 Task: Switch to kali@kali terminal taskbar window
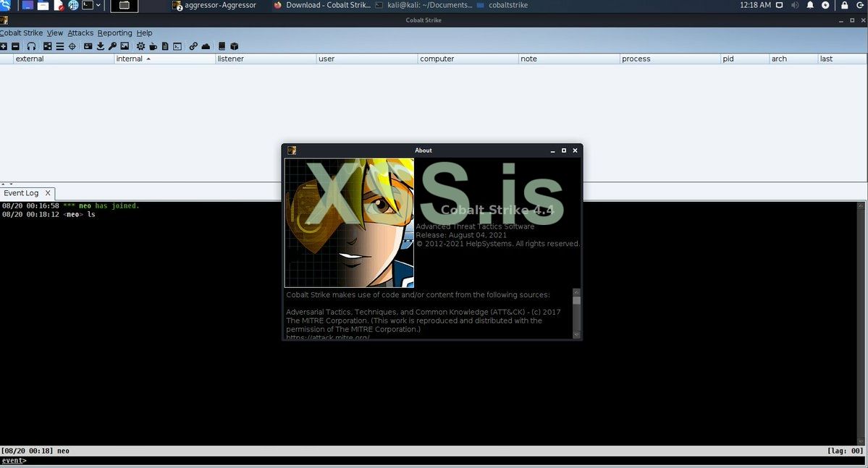point(424,6)
